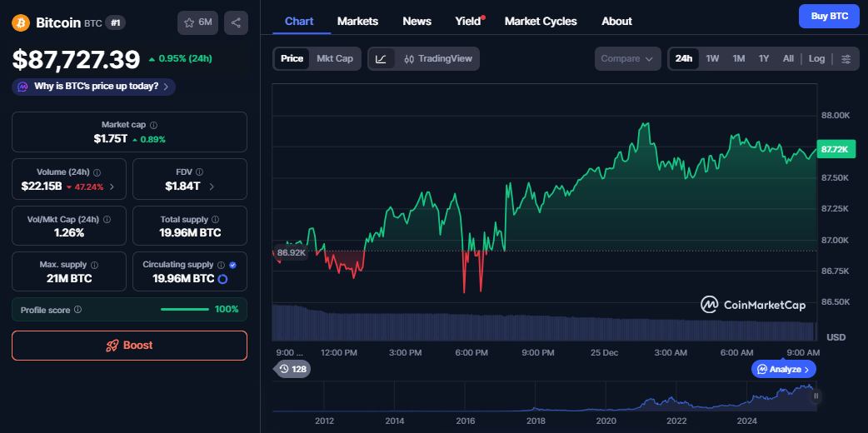Expand the FDV details arrow
Image resolution: width=868 pixels, height=433 pixels.
[212, 187]
